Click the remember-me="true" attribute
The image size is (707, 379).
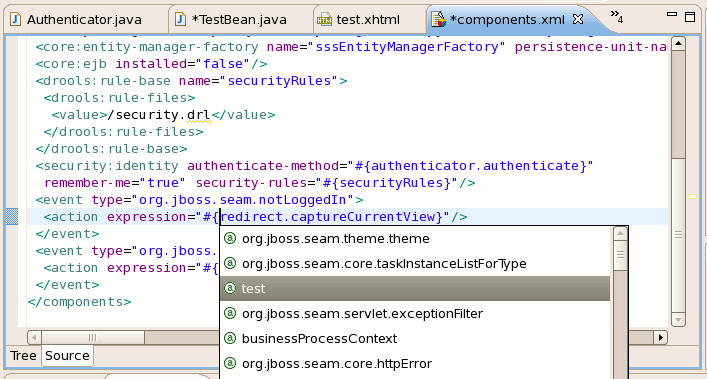pos(115,183)
